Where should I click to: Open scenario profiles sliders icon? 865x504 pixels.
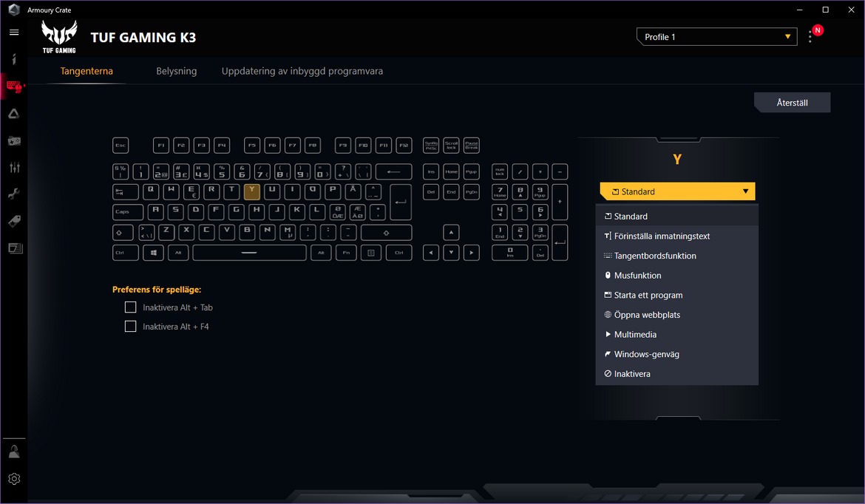14,168
